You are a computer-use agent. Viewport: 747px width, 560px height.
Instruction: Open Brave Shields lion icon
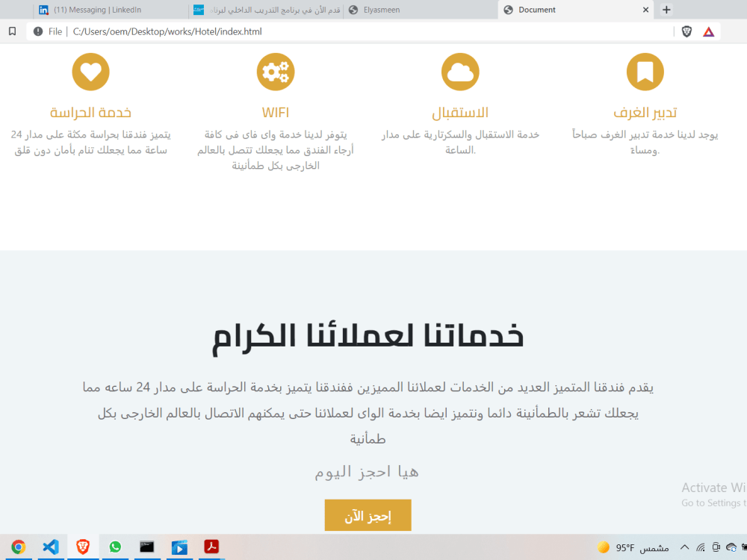point(686,31)
